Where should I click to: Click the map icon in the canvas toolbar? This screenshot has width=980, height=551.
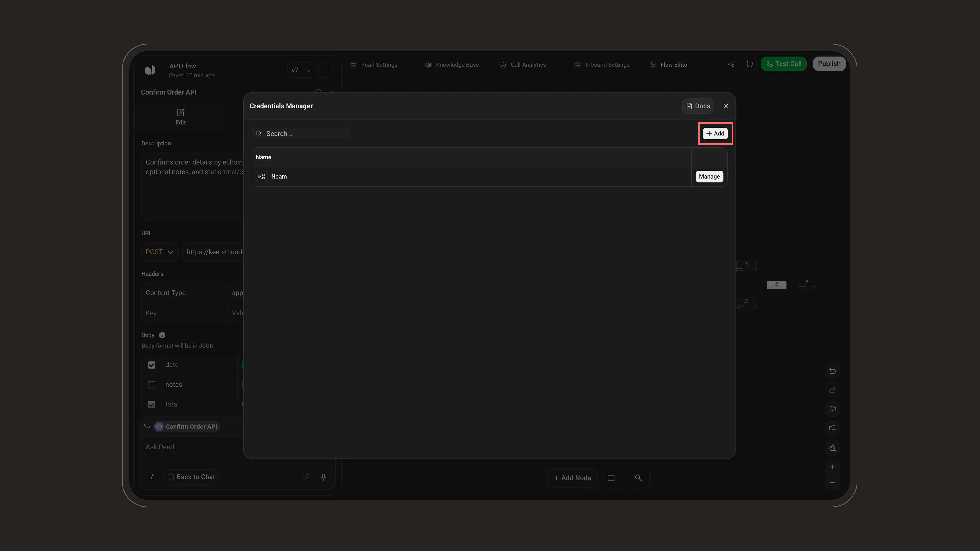click(x=832, y=428)
